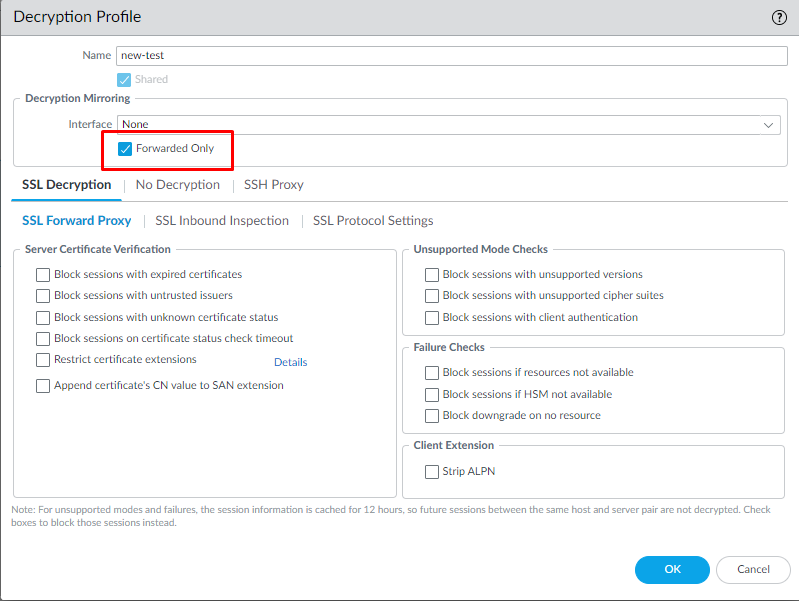Check Block sessions with client authentication
This screenshot has width=799, height=601.
(x=432, y=318)
